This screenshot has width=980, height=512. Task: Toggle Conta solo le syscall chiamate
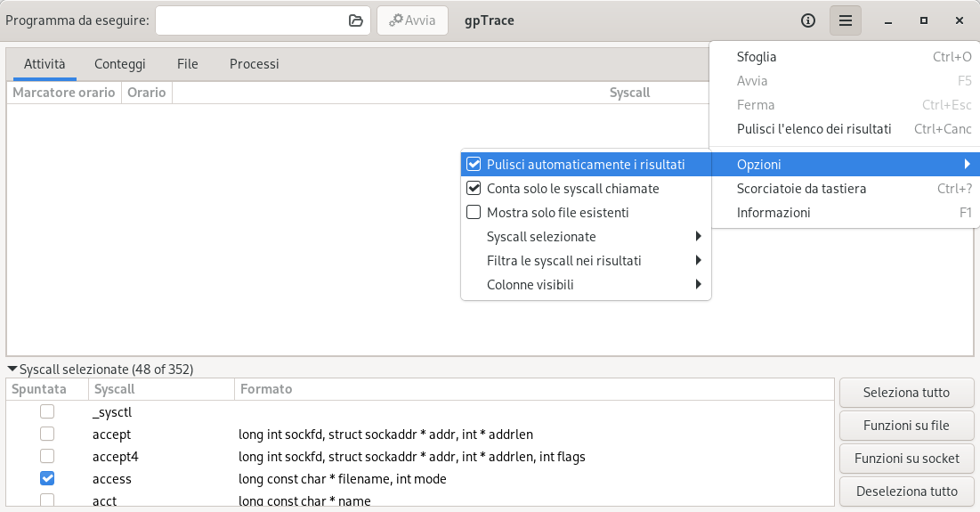pyautogui.click(x=586, y=189)
